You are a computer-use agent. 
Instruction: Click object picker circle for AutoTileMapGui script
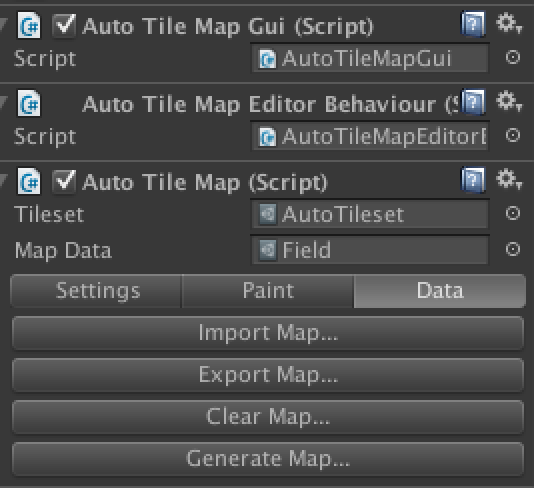513,58
